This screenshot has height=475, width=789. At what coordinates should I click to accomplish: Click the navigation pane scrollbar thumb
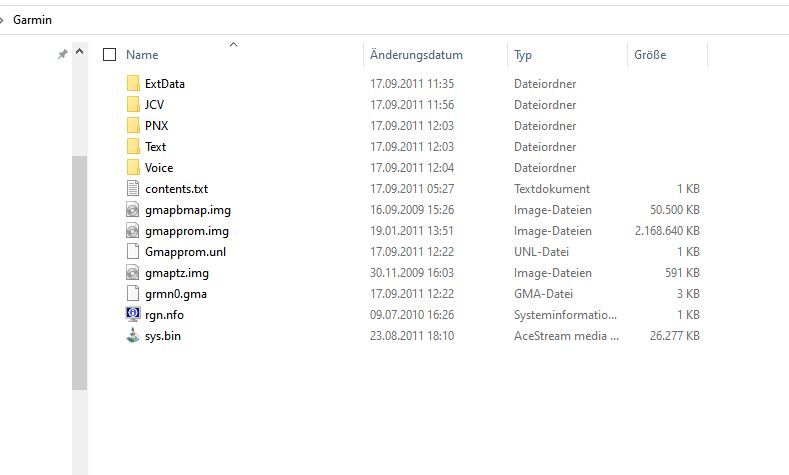80,273
